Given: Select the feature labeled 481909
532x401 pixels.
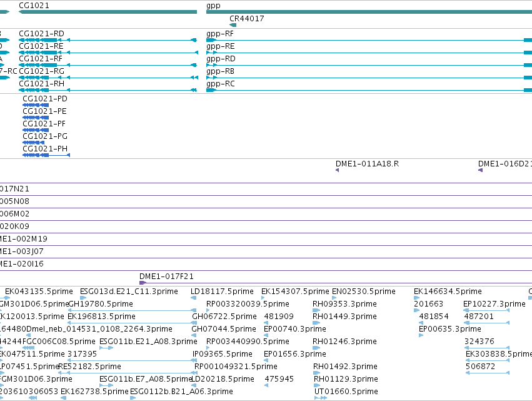Looking at the screenshot, I should tap(279, 317).
